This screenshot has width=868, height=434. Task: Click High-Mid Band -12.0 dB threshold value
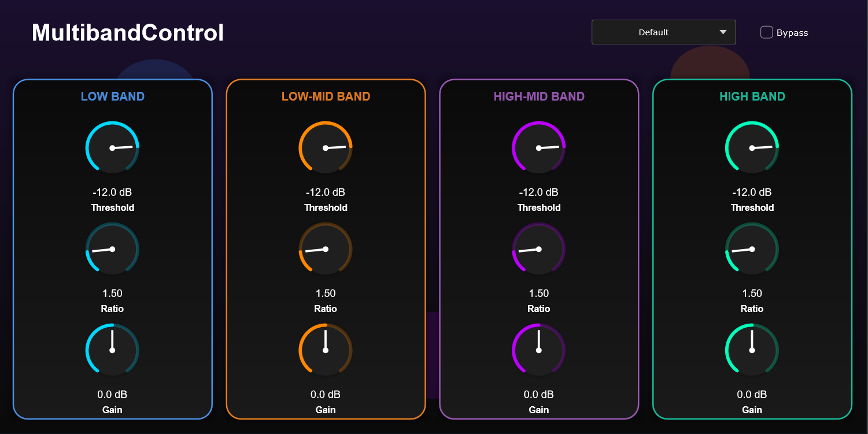[539, 192]
